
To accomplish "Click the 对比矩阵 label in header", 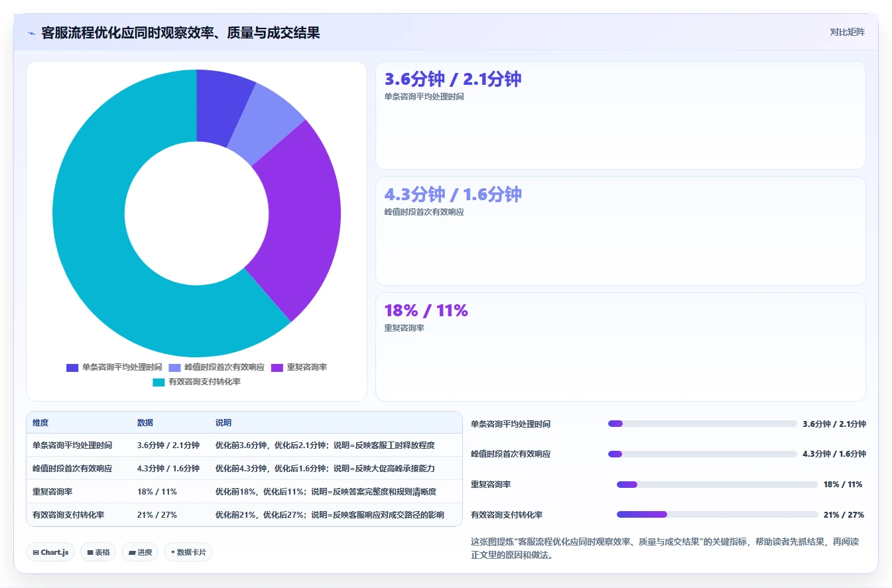I will [x=847, y=32].
